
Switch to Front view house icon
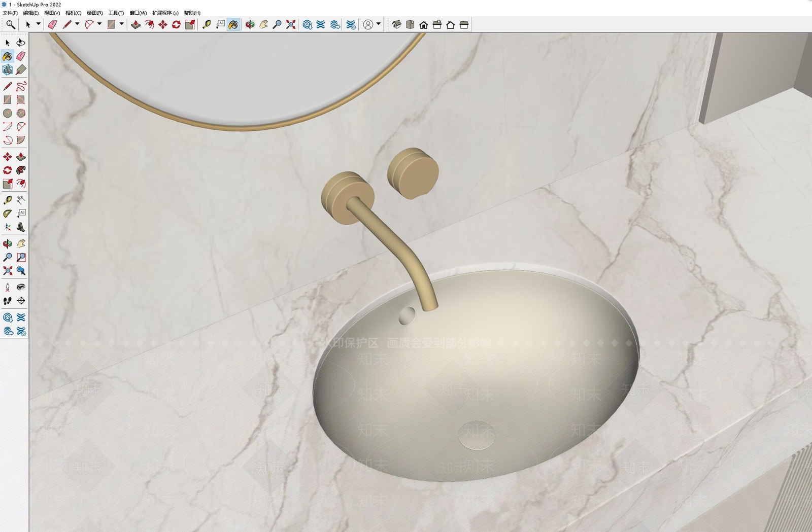(424, 24)
